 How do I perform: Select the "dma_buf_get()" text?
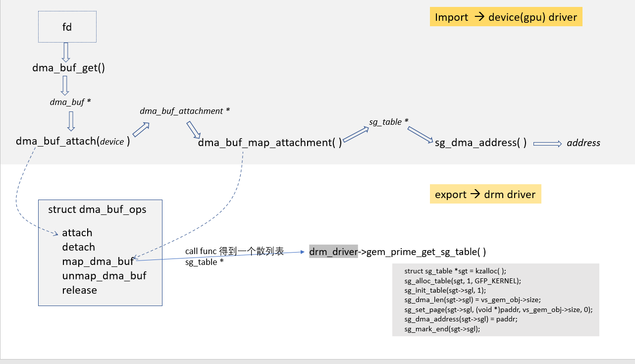69,68
